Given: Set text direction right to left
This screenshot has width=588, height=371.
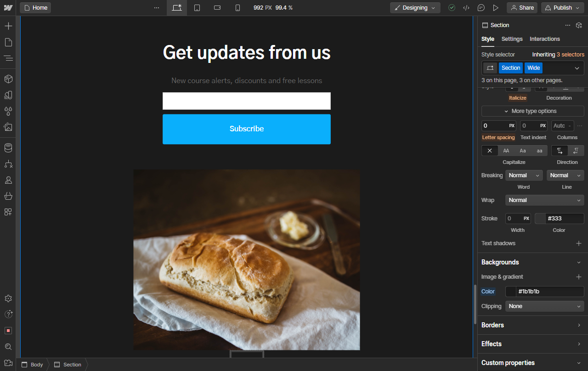Looking at the screenshot, I should point(576,151).
